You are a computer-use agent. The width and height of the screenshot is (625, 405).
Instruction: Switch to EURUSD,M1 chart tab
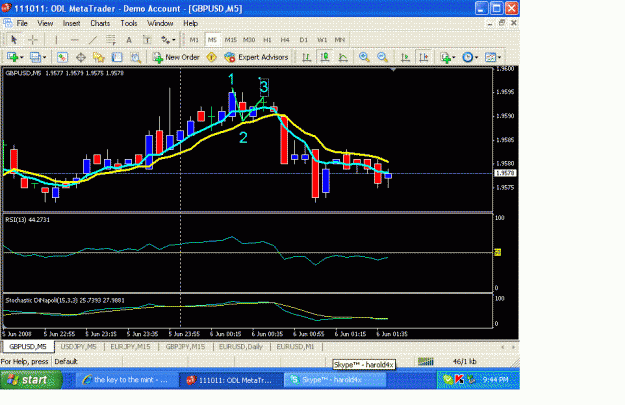click(295, 347)
